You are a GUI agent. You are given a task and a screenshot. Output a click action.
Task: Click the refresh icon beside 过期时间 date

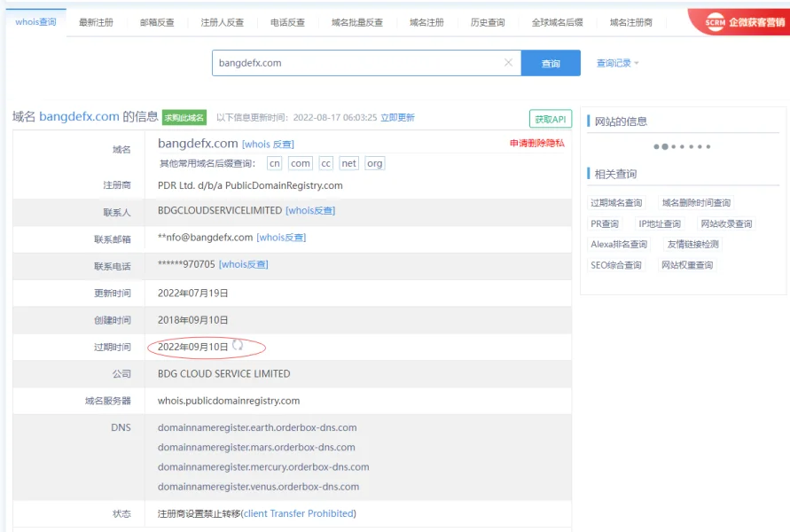click(x=239, y=346)
